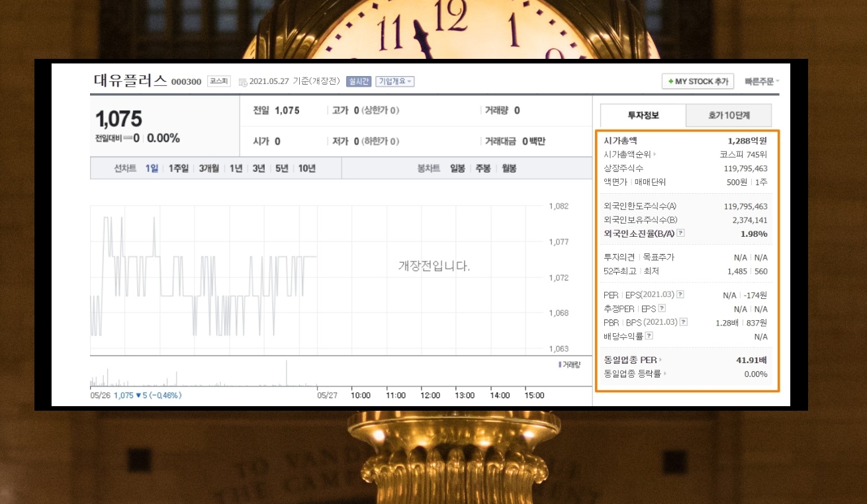Select the 10년 line chart period

click(x=306, y=169)
